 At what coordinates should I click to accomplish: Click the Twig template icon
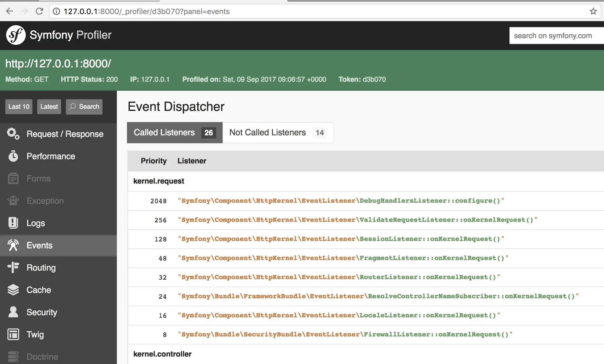coord(13,334)
